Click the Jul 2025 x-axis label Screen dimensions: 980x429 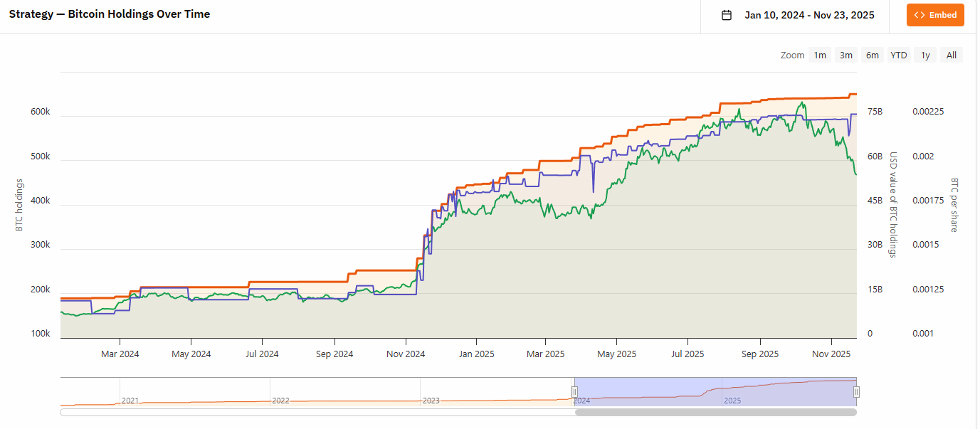[688, 354]
